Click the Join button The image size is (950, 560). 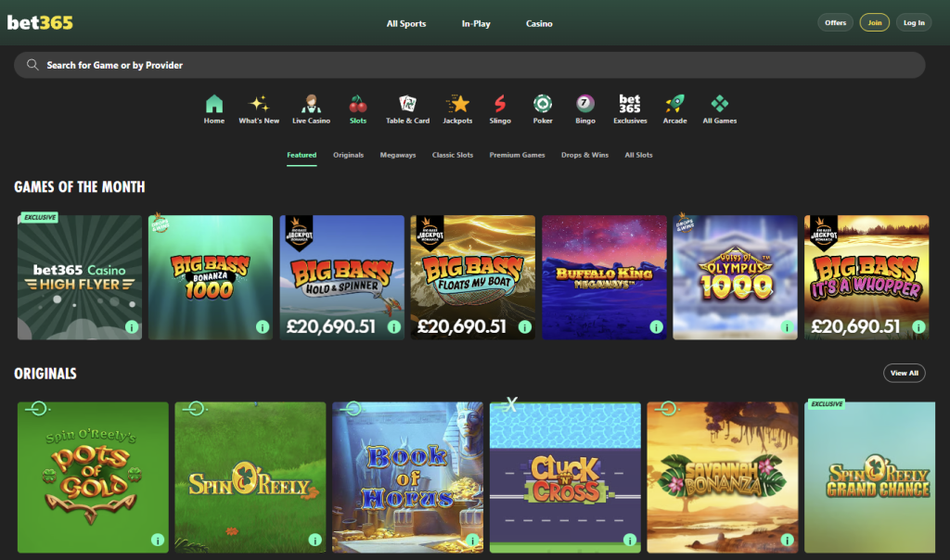pyautogui.click(x=874, y=22)
